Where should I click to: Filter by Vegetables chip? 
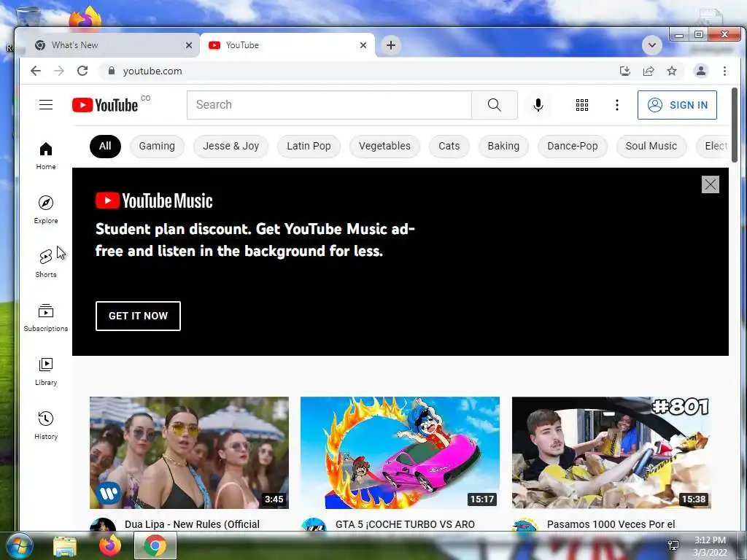[384, 146]
